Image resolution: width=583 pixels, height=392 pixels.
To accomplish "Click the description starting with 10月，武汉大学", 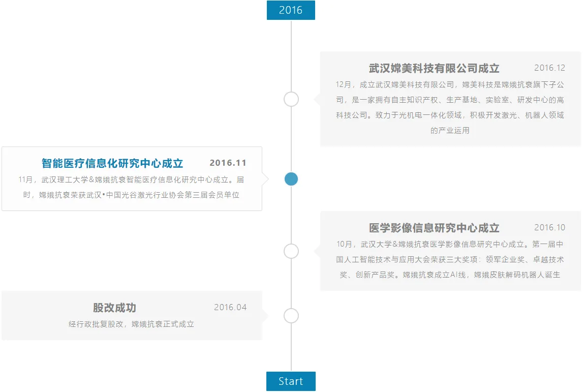I will (450, 259).
